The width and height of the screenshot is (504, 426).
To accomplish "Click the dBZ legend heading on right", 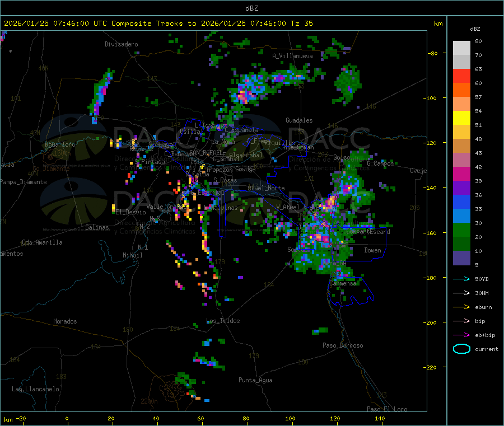I will (475, 29).
